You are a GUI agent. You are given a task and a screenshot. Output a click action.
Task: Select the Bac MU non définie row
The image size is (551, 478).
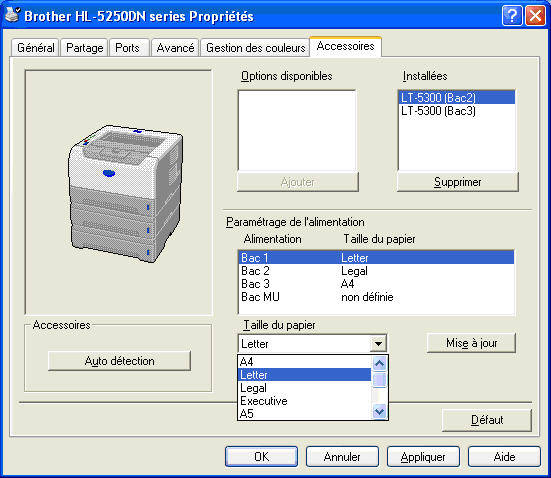(x=376, y=297)
